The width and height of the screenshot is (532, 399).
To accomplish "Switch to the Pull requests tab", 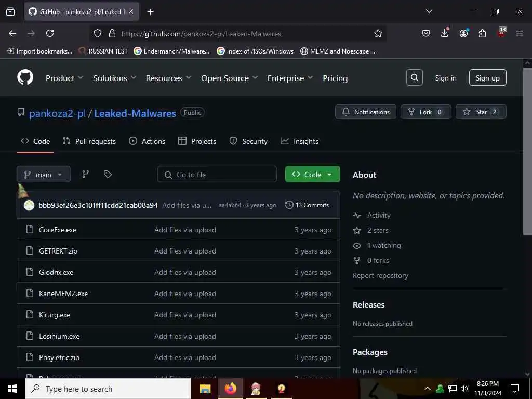I will (x=89, y=141).
